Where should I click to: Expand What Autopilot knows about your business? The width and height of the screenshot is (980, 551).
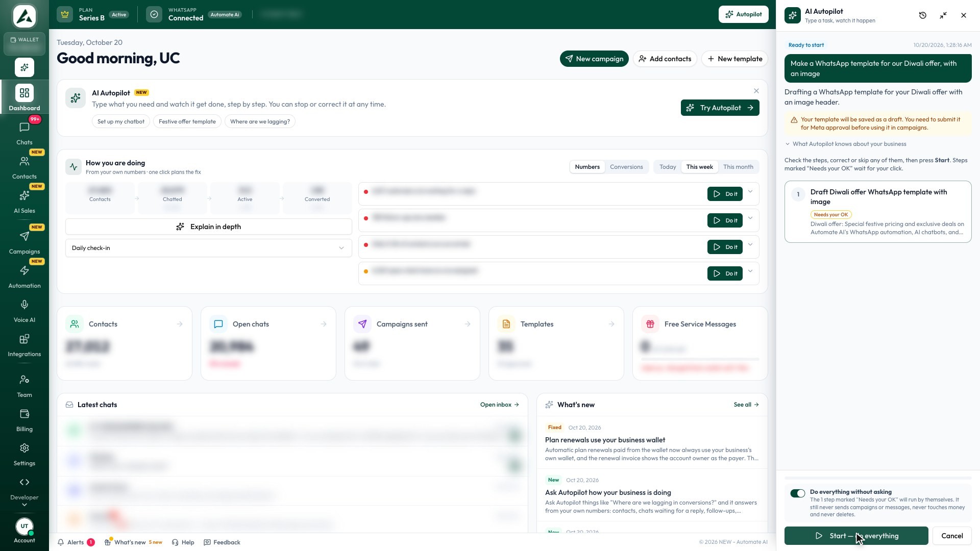(x=846, y=144)
